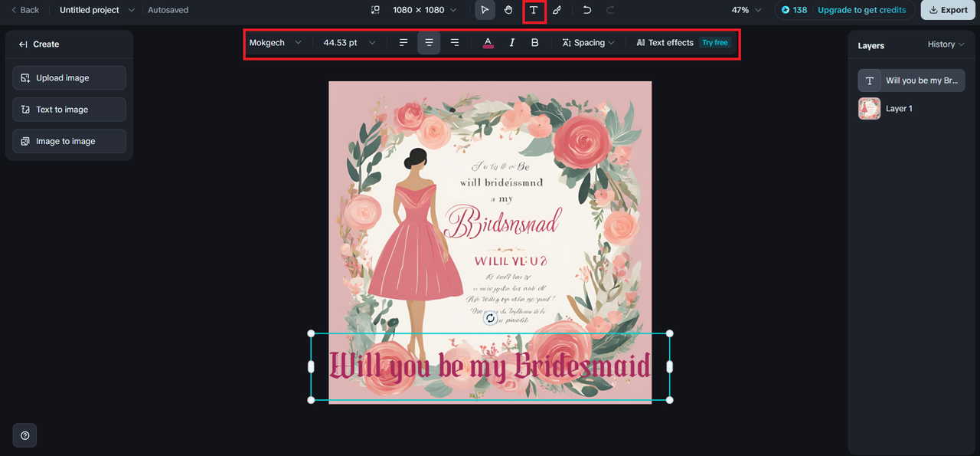This screenshot has height=456, width=980.
Task: Toggle italic formatting
Action: pyautogui.click(x=512, y=43)
